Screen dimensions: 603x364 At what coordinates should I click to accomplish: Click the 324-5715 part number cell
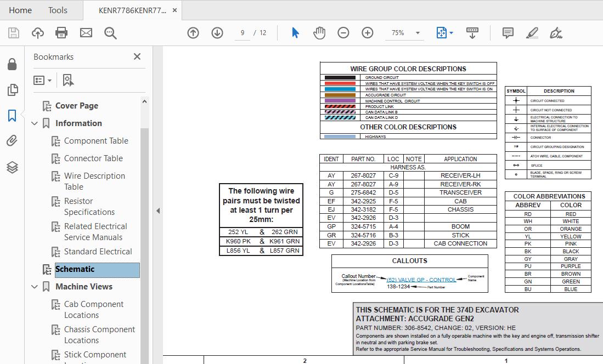[363, 227]
